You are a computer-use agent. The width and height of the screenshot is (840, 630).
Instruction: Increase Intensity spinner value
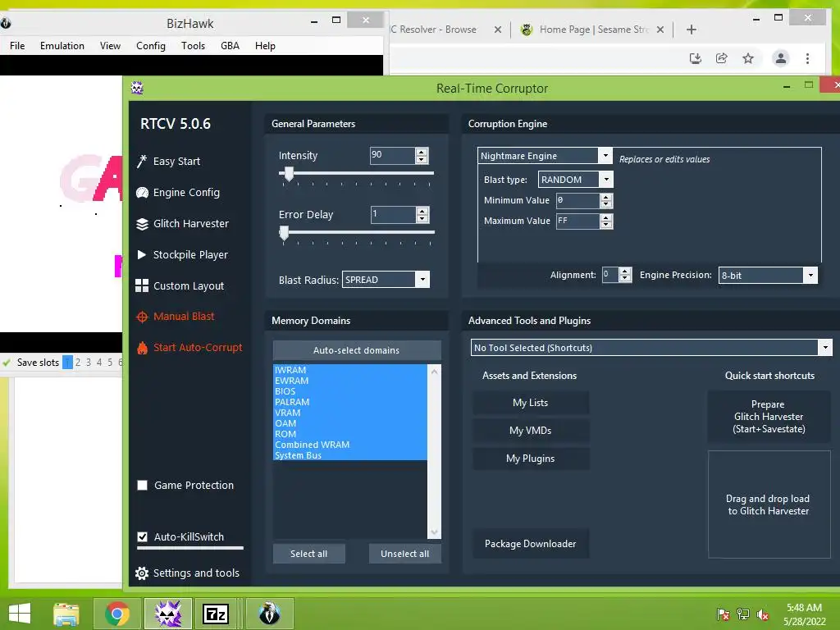pyautogui.click(x=422, y=152)
